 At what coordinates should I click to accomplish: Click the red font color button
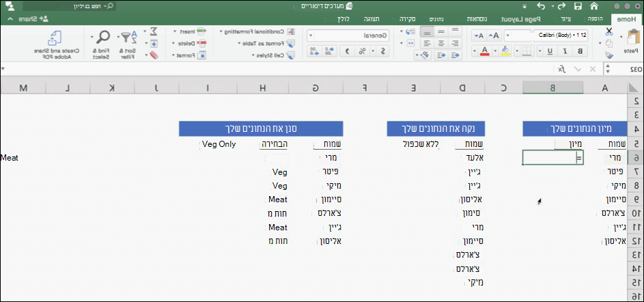[486, 51]
